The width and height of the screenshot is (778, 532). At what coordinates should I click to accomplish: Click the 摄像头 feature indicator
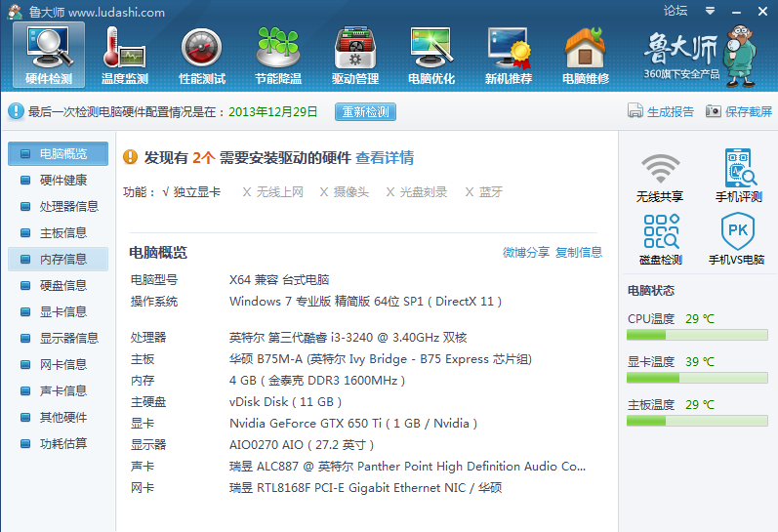point(345,192)
